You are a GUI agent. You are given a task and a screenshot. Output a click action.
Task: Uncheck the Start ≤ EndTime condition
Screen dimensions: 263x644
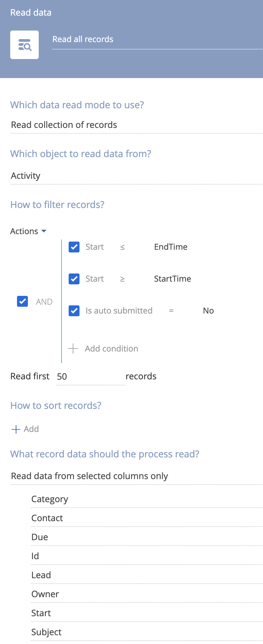tap(74, 247)
